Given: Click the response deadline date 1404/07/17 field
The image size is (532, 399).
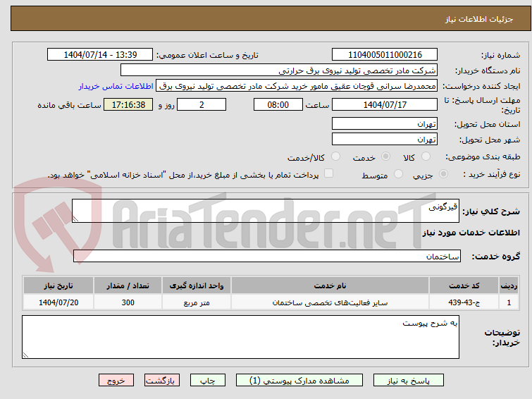Looking at the screenshot, I should pos(385,104).
